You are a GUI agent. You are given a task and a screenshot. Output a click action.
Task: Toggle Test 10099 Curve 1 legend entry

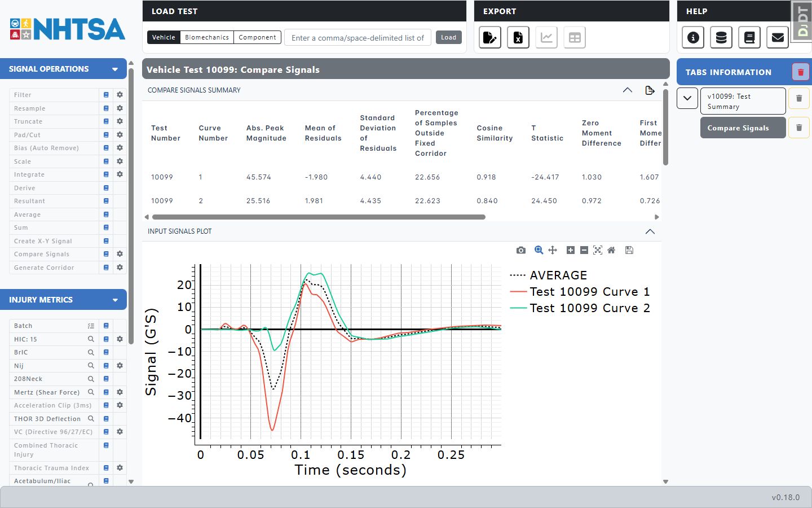[x=580, y=292]
